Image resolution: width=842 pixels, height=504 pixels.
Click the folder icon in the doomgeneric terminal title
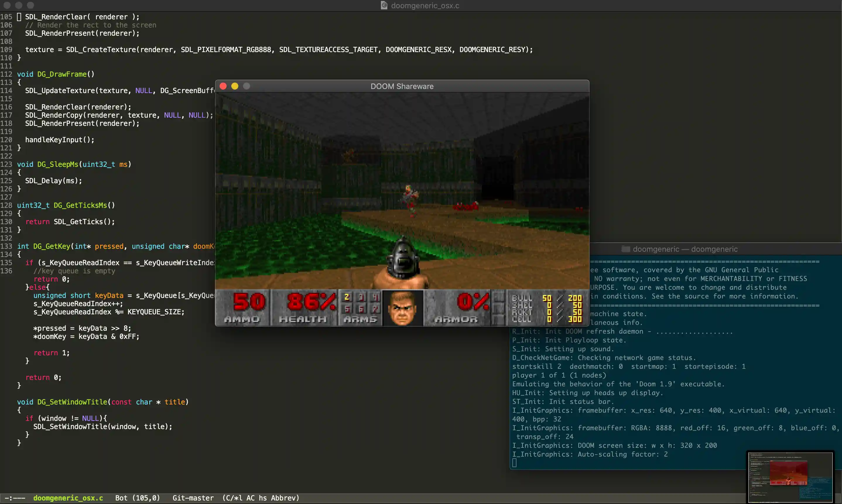point(626,249)
